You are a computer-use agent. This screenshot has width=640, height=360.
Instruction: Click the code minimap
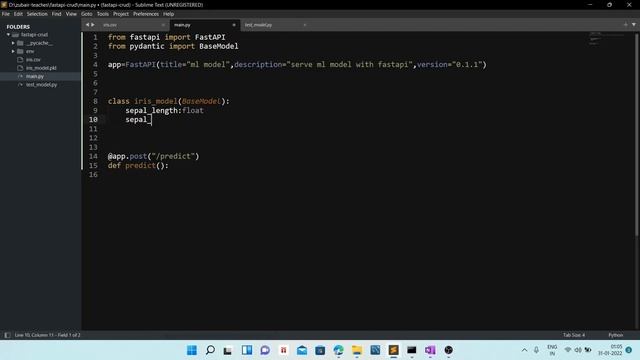pyautogui.click(x=607, y=39)
